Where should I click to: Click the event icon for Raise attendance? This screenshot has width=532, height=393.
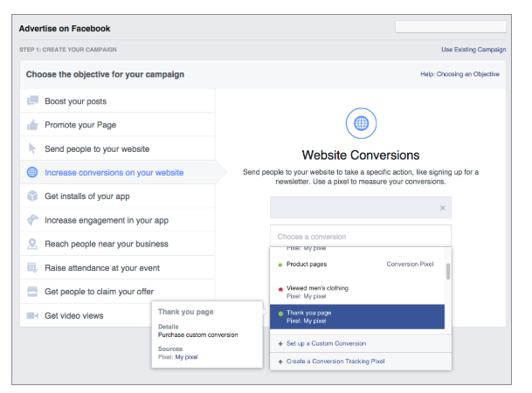click(x=32, y=267)
